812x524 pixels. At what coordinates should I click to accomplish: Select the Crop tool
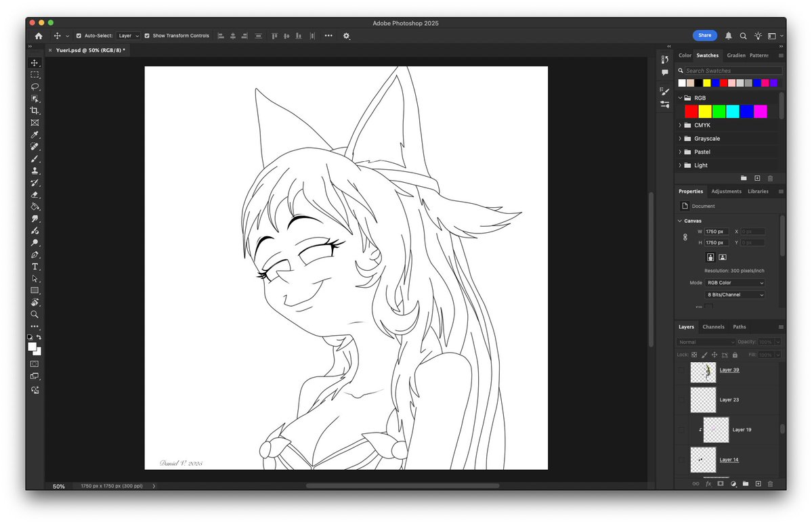click(35, 110)
